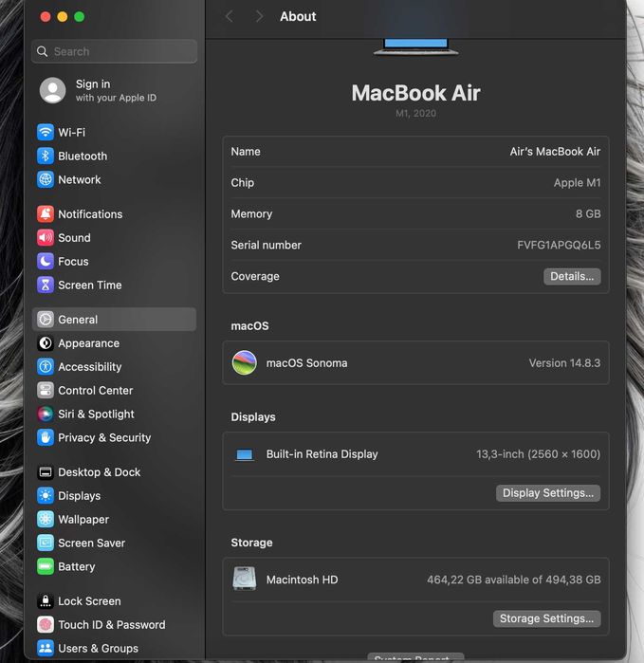The image size is (644, 663).
Task: Open Screen Time hourglass icon
Action: point(46,285)
